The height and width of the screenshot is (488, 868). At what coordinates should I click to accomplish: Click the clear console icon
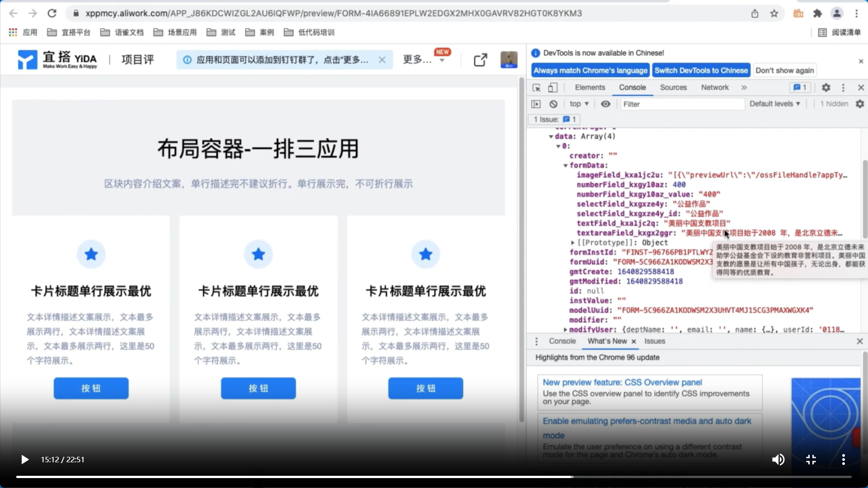[553, 104]
